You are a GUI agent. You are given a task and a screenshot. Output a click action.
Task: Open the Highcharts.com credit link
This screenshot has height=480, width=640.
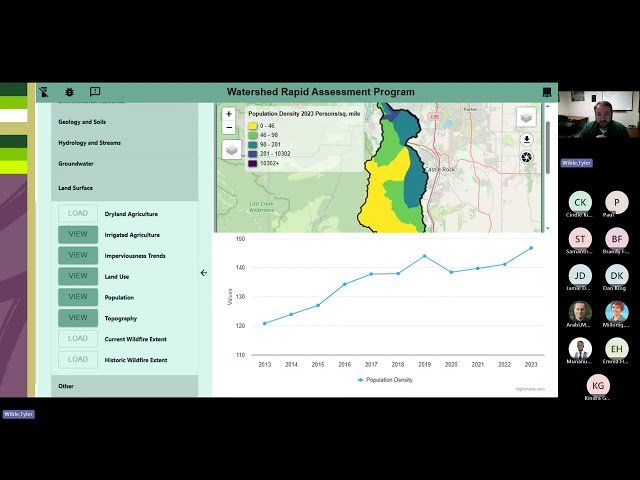click(529, 389)
